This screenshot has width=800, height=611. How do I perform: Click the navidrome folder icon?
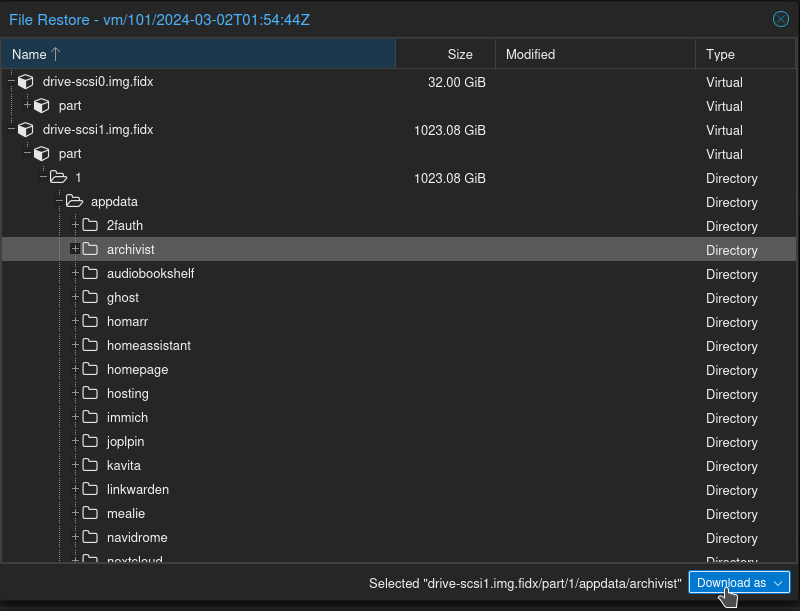(90, 537)
